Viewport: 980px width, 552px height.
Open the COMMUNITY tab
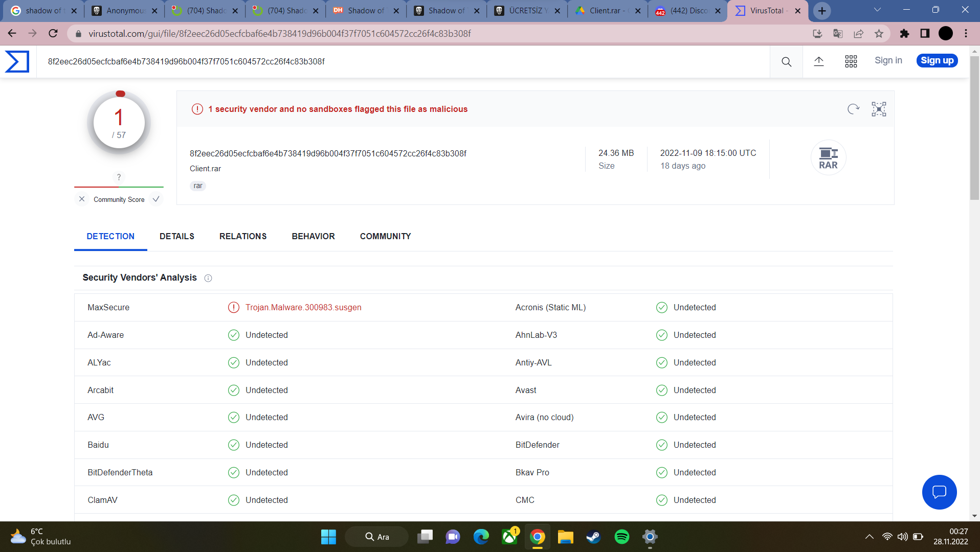386,236
